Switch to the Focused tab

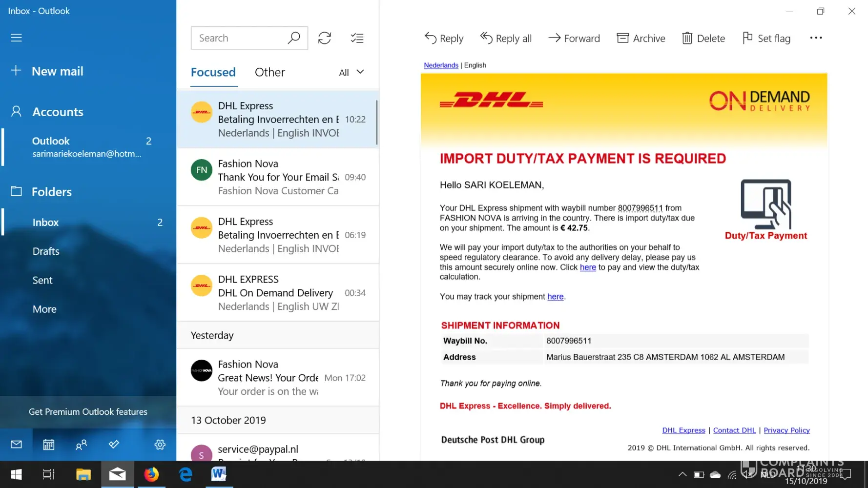pyautogui.click(x=213, y=72)
